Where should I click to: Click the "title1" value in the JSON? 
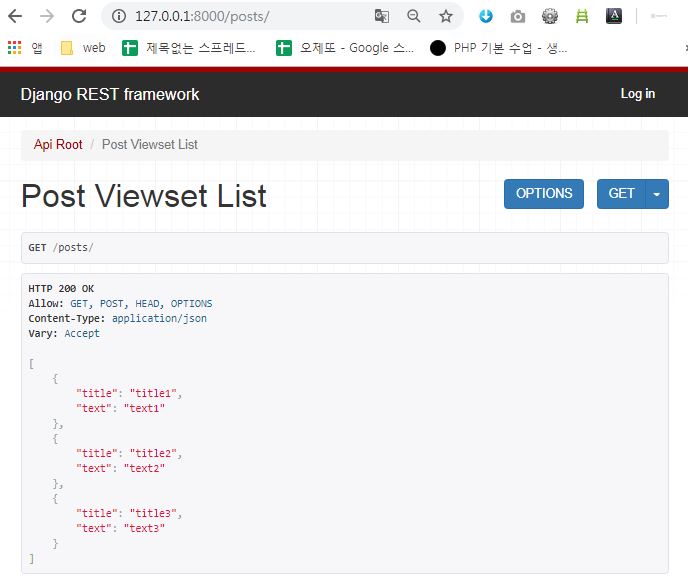[153, 393]
